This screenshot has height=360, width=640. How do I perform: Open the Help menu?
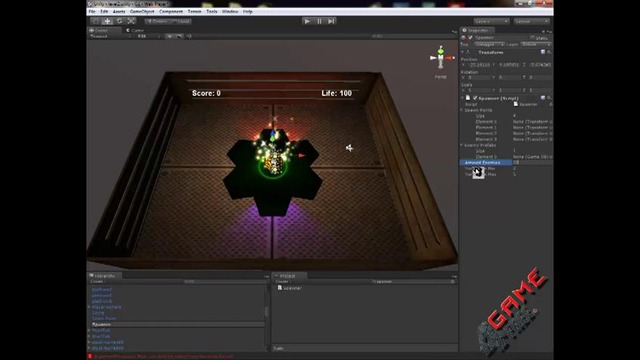tap(247, 11)
